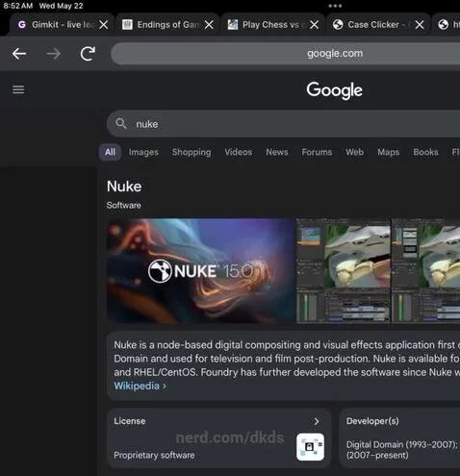Open the NUKE 15.0 banner image
This screenshot has width=460, height=476.
pyautogui.click(x=201, y=271)
